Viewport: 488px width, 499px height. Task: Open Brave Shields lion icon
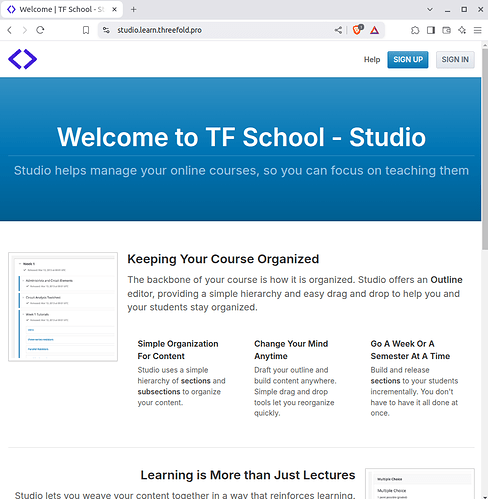tap(357, 30)
